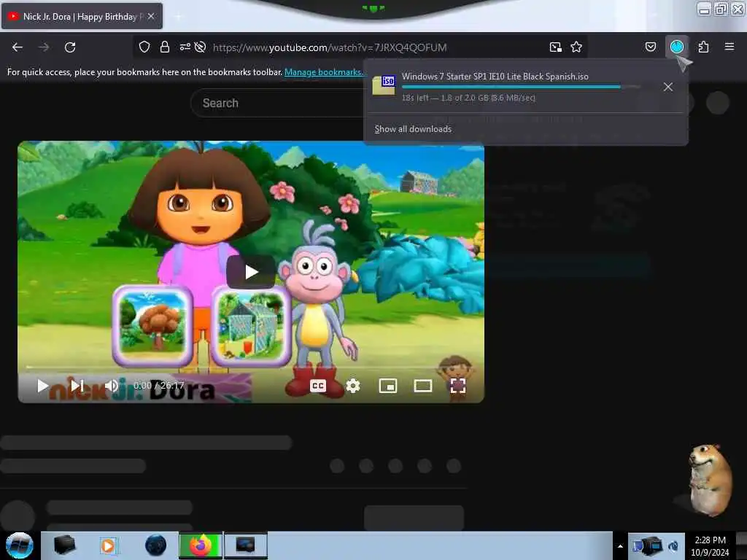Click the autoplay blocked icon in address bar
Screen dimensions: 747x560
[x=200, y=47]
